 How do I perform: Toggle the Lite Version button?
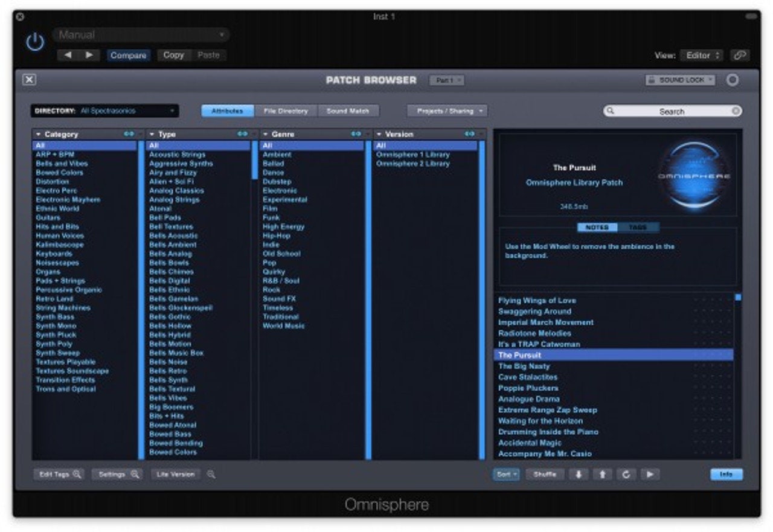pyautogui.click(x=176, y=475)
